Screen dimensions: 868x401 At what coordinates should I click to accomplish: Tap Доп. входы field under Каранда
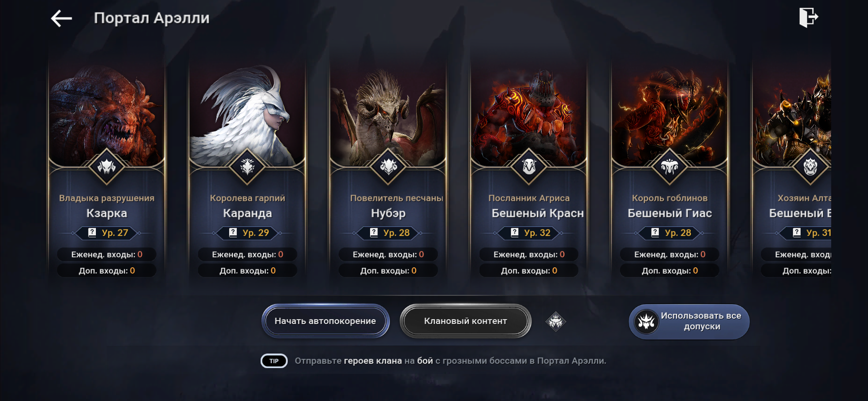[x=248, y=271]
